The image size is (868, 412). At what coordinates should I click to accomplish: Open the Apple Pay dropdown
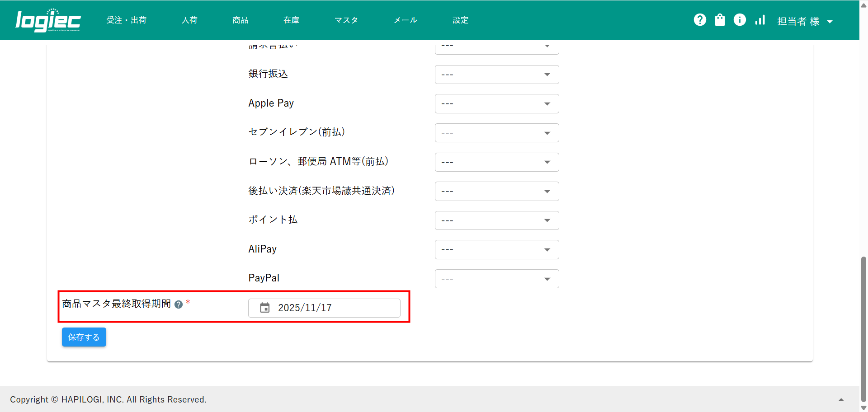[x=496, y=104]
